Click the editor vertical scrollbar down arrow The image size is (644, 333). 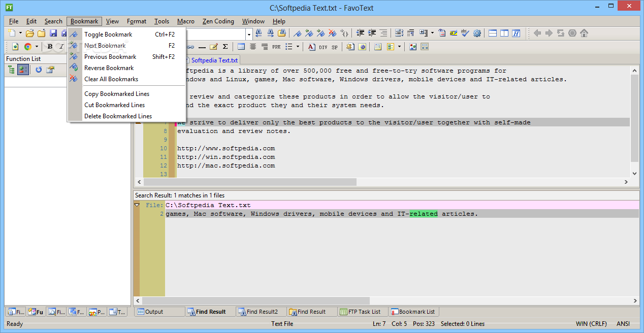[634, 174]
